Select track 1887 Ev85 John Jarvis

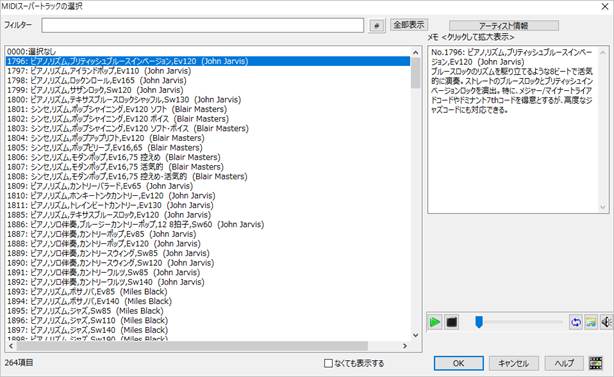(x=208, y=234)
